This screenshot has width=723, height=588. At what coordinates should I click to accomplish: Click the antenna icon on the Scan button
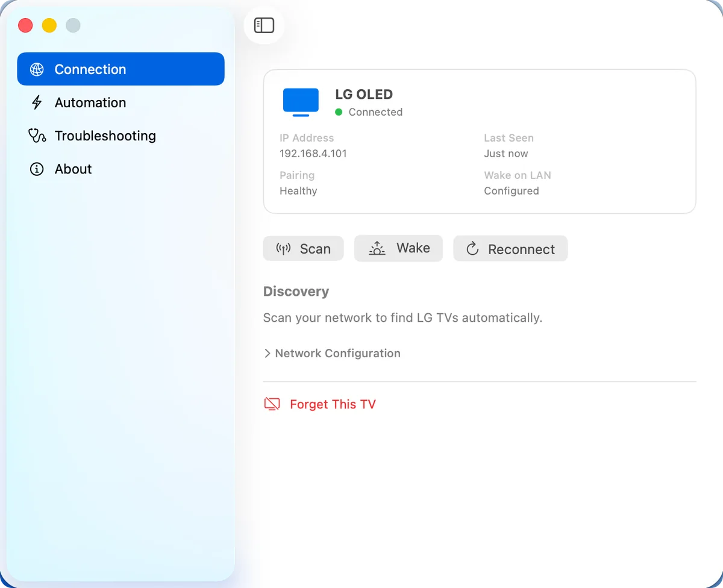pos(283,249)
